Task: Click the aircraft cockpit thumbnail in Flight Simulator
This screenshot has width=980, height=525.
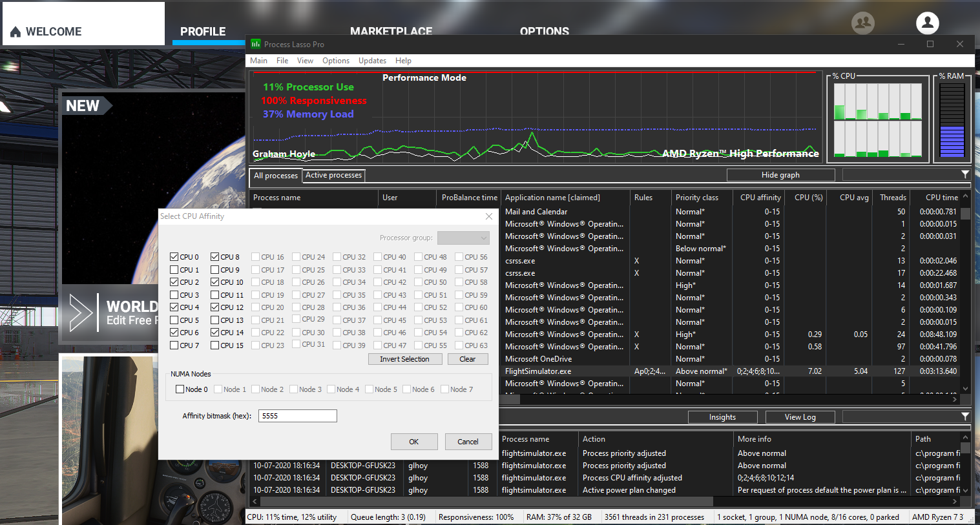Action: tap(110, 439)
